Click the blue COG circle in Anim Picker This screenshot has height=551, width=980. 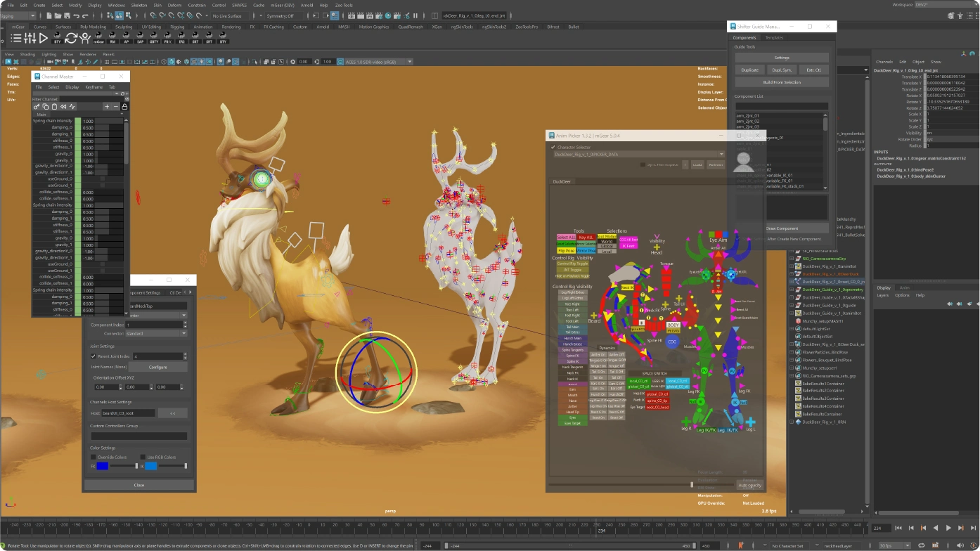pos(672,342)
